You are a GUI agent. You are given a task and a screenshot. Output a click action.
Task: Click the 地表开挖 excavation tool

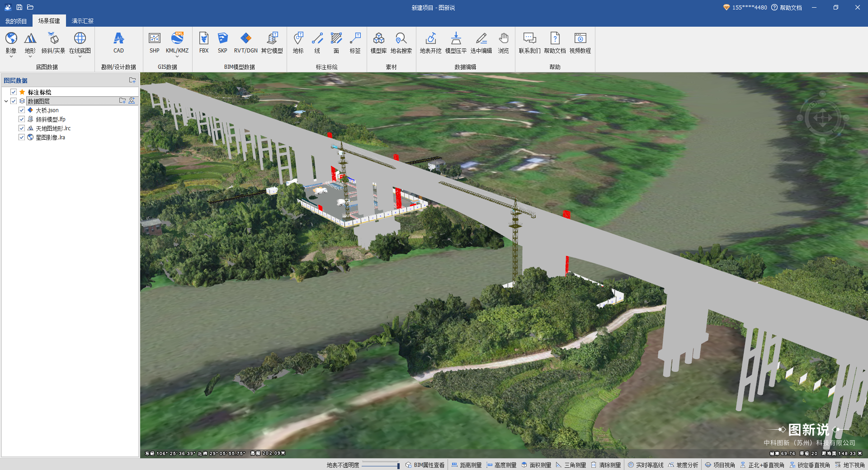[430, 43]
